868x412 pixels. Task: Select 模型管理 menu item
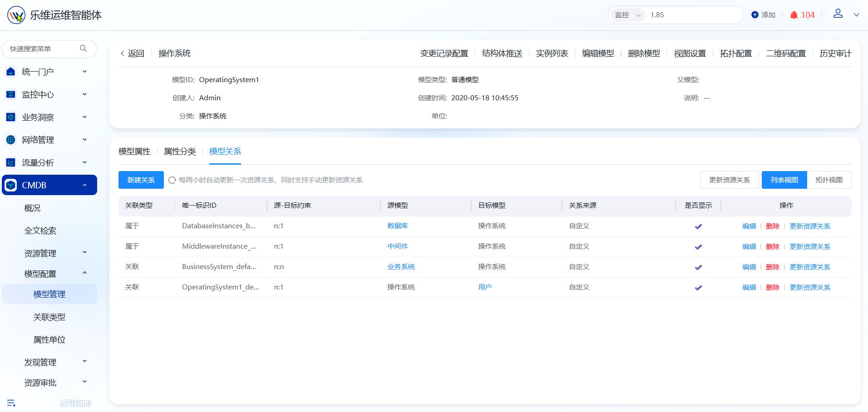pyautogui.click(x=49, y=294)
